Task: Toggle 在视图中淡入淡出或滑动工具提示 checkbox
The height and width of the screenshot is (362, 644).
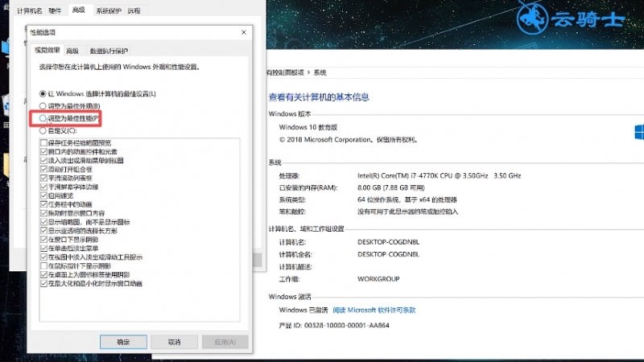Action: (x=44, y=257)
